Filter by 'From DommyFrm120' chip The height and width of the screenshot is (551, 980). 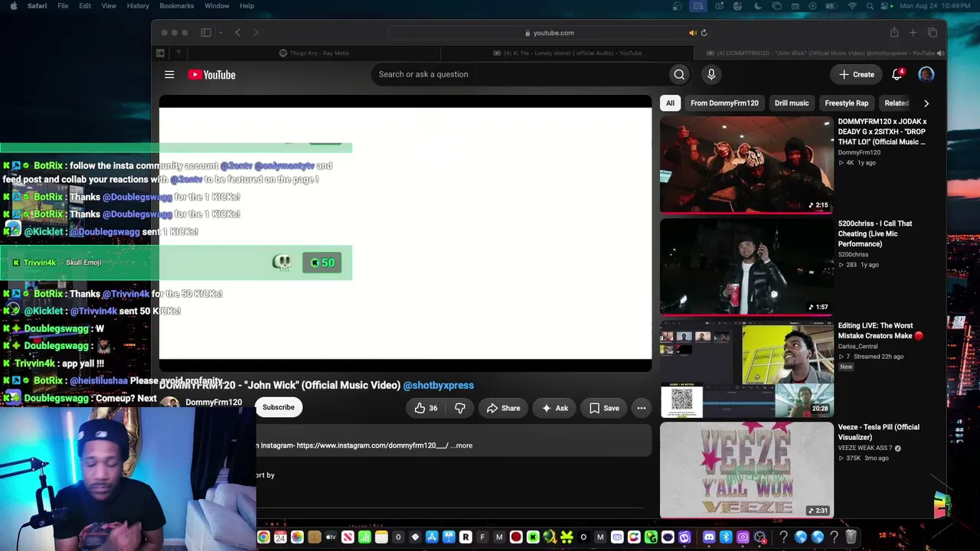[x=724, y=103]
